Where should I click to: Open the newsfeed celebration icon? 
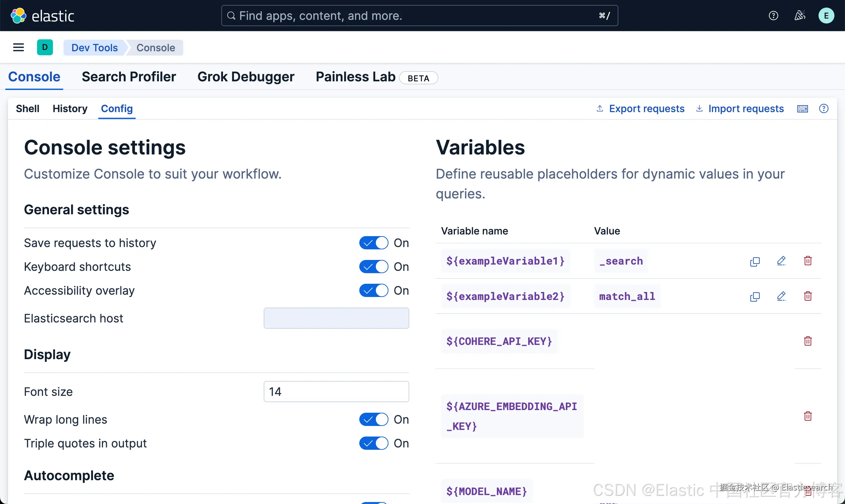coord(800,16)
